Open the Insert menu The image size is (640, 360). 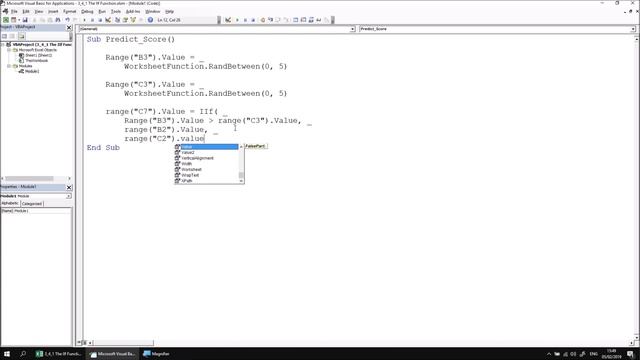[53, 11]
